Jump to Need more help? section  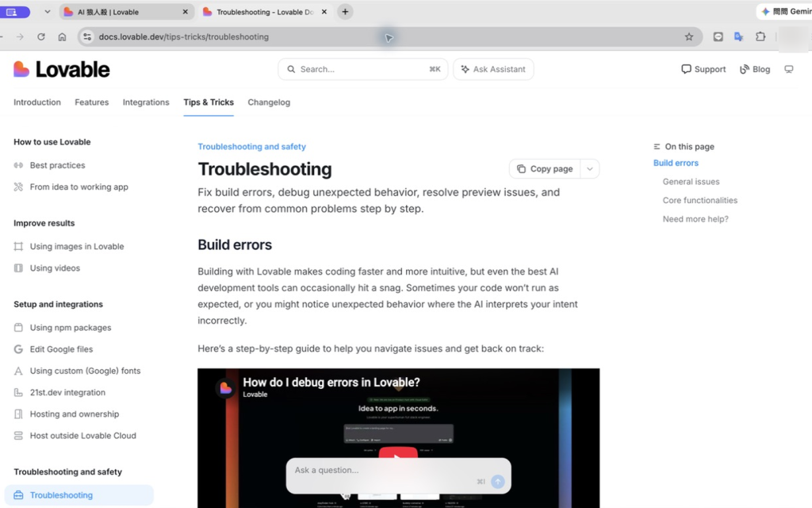point(695,219)
